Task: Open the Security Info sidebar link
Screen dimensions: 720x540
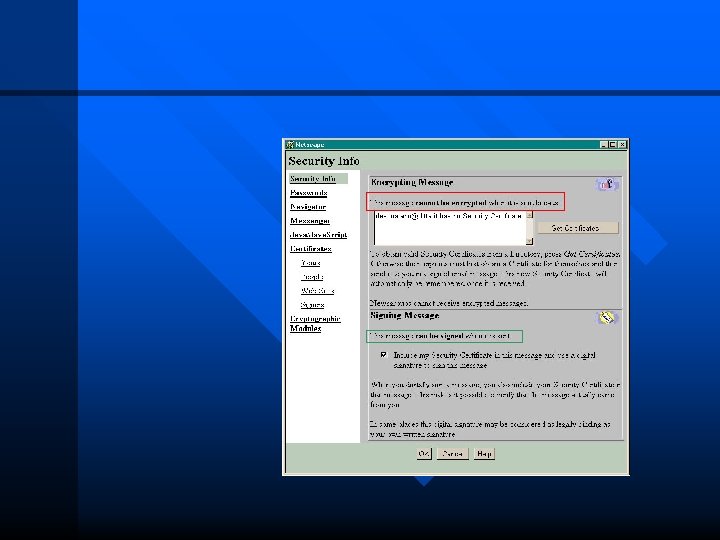Action: coord(313,179)
